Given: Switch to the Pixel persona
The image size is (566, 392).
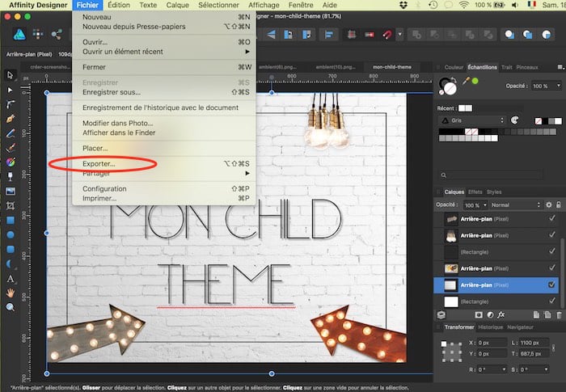Looking at the screenshot, I should pos(37,34).
